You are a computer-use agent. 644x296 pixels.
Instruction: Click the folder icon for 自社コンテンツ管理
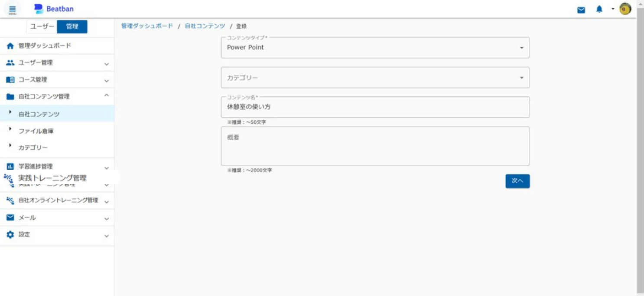[x=10, y=96]
